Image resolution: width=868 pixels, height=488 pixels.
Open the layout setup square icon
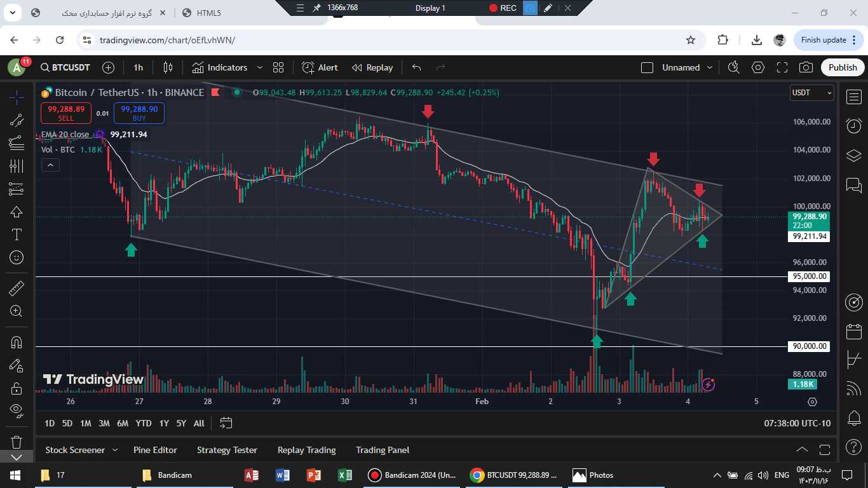(647, 67)
